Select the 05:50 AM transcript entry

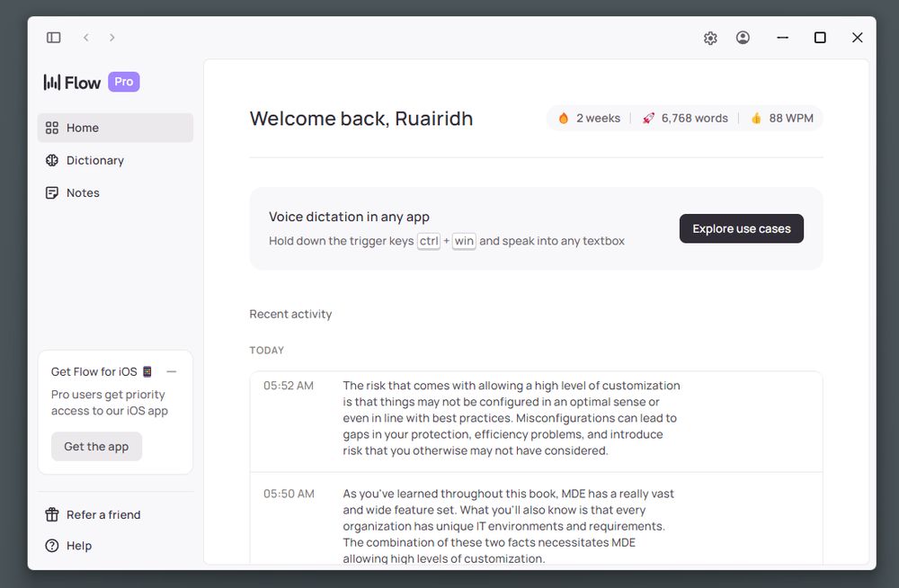(x=536, y=519)
